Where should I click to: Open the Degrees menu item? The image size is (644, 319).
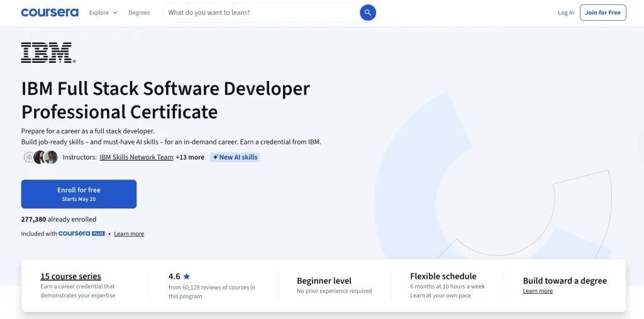click(139, 13)
